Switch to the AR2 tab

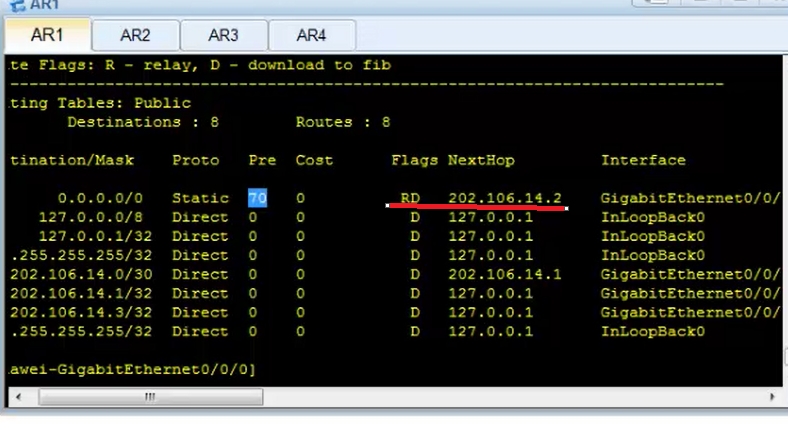[x=135, y=35]
